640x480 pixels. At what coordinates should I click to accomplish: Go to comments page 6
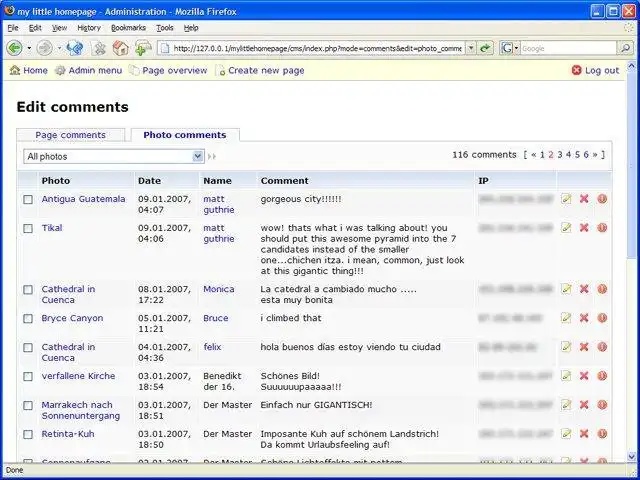(586, 155)
